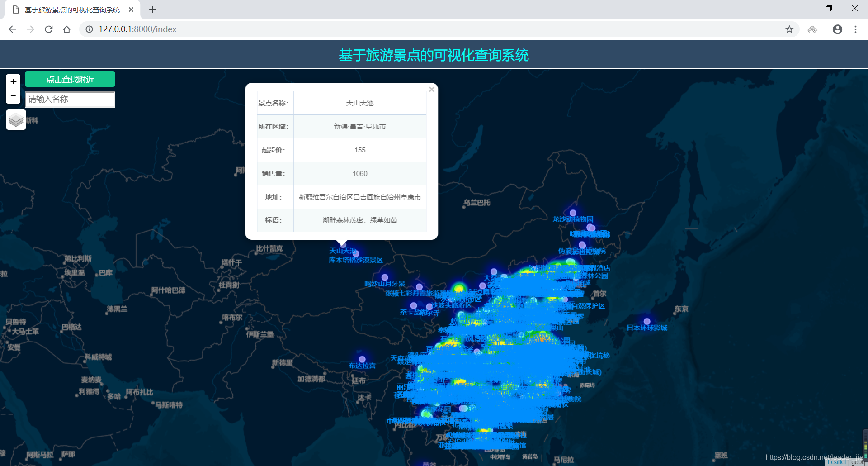
Task: Click the 鸣沙山月牙泉 marker
Action: (385, 277)
